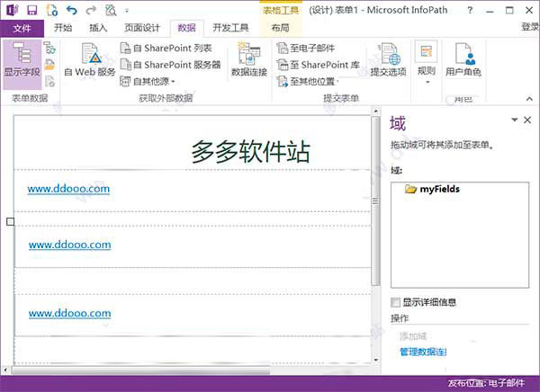Toggle the 显示字段 button

22,64
